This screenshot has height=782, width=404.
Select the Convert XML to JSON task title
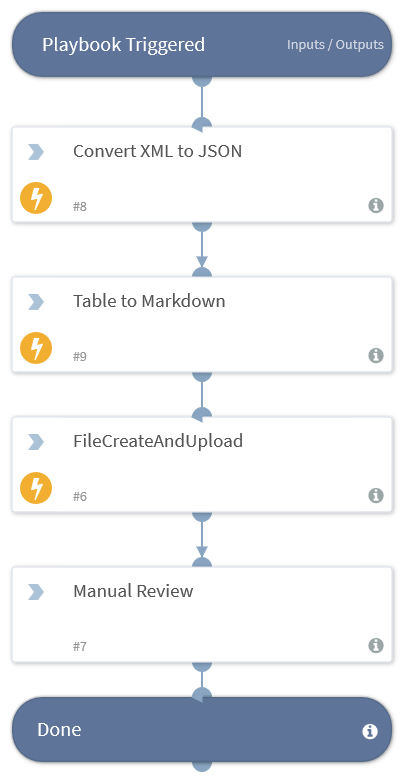pyautogui.click(x=158, y=151)
